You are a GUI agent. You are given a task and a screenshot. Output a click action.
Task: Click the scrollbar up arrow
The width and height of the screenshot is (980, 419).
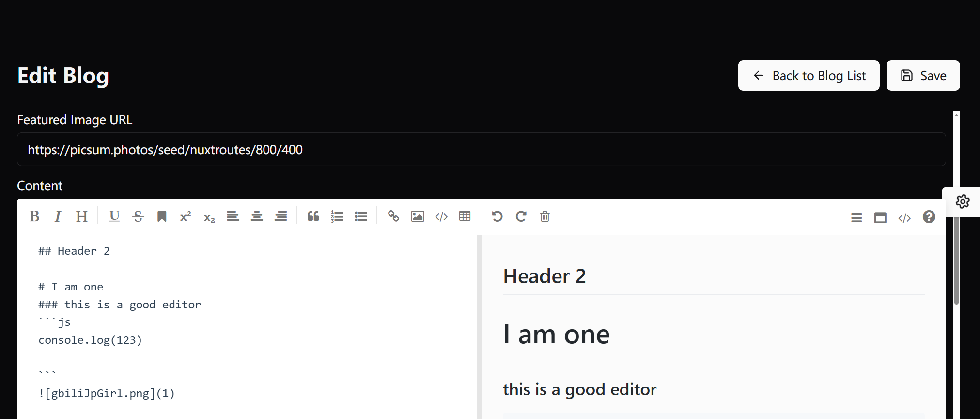(x=956, y=115)
